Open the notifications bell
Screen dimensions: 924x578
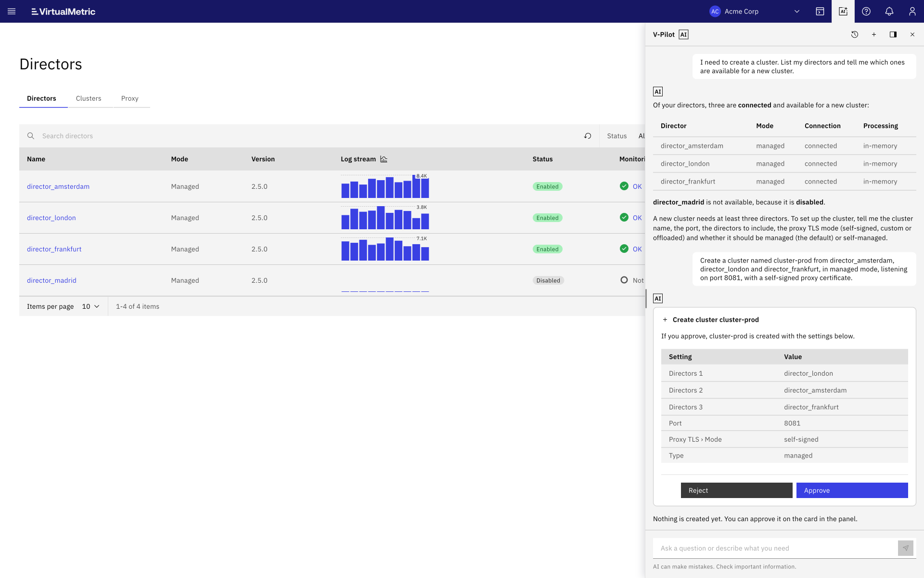889,12
